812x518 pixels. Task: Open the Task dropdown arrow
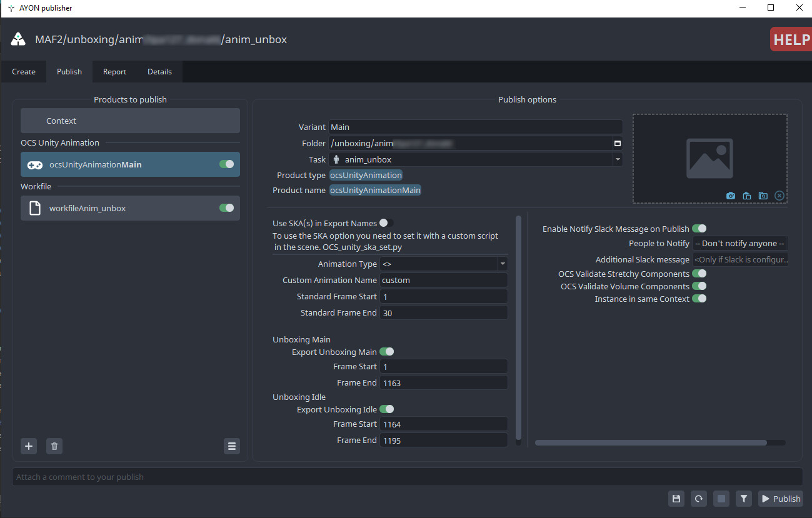pyautogui.click(x=618, y=159)
